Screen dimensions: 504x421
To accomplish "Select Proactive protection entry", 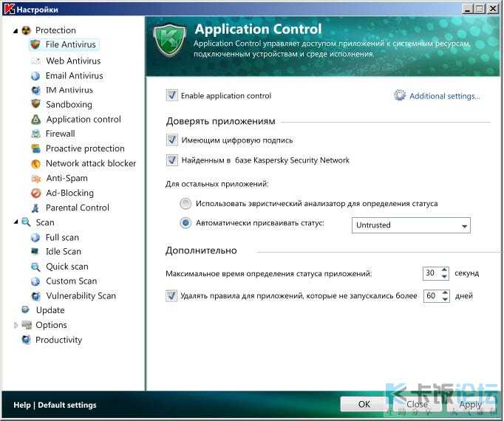I will pos(85,148).
